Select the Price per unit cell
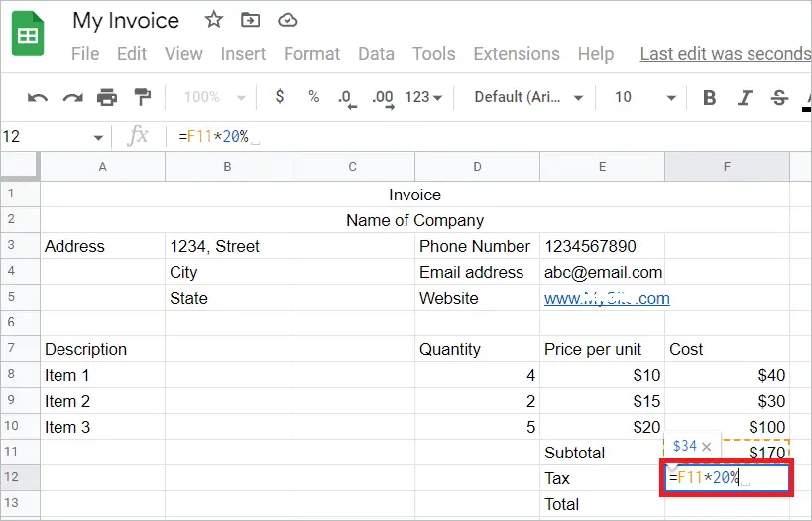This screenshot has height=521, width=812. 602,349
